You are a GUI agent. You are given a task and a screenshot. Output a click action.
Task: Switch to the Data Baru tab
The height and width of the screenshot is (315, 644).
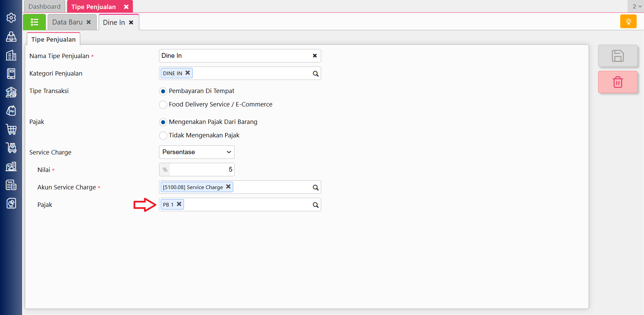67,22
